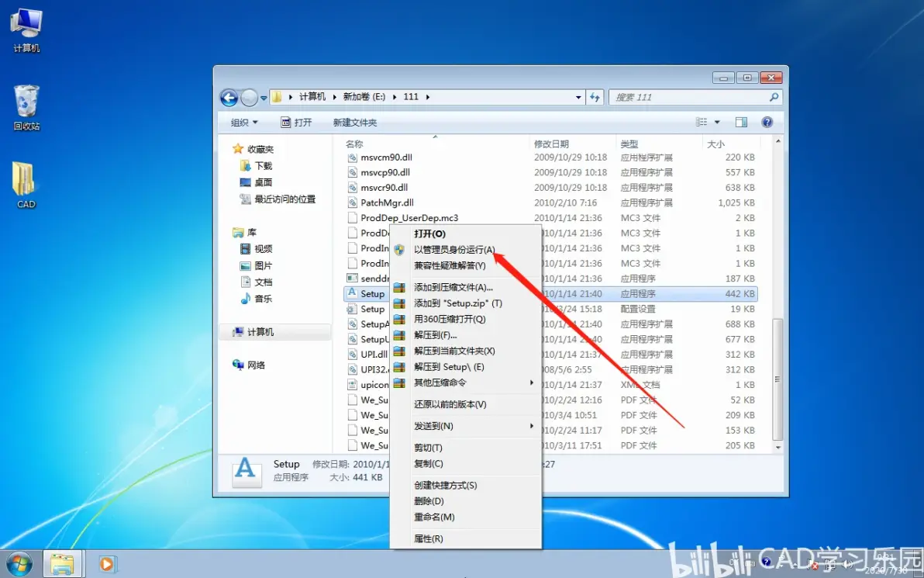Open the 组织 dropdown menu
The height and width of the screenshot is (578, 924).
244,122
